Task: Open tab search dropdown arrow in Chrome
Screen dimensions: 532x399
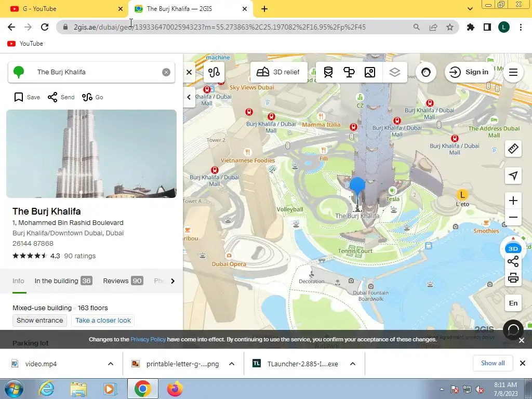Action: (x=470, y=9)
